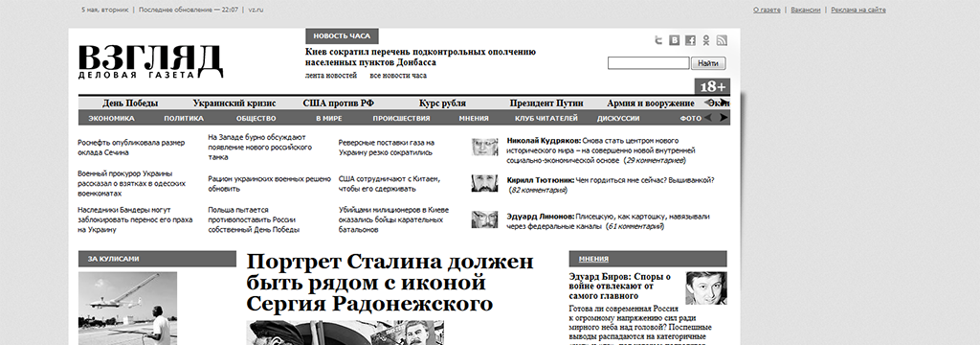Focus the site search text field
Image resolution: width=980 pixels, height=345 pixels.
648,63
